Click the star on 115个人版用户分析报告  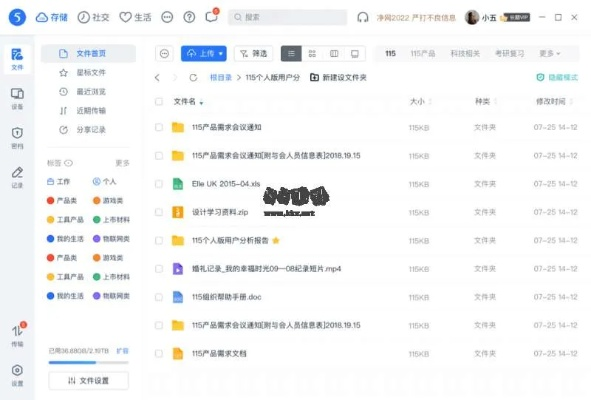click(x=276, y=240)
